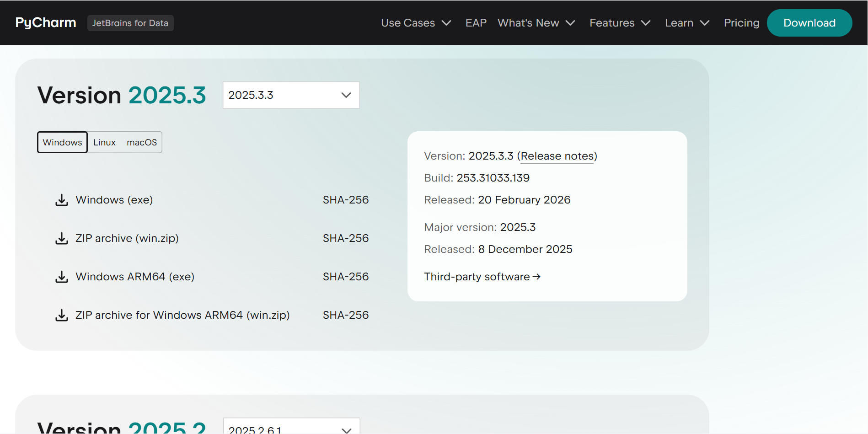
Task: Download the Windows (exe) installer
Action: (114, 200)
